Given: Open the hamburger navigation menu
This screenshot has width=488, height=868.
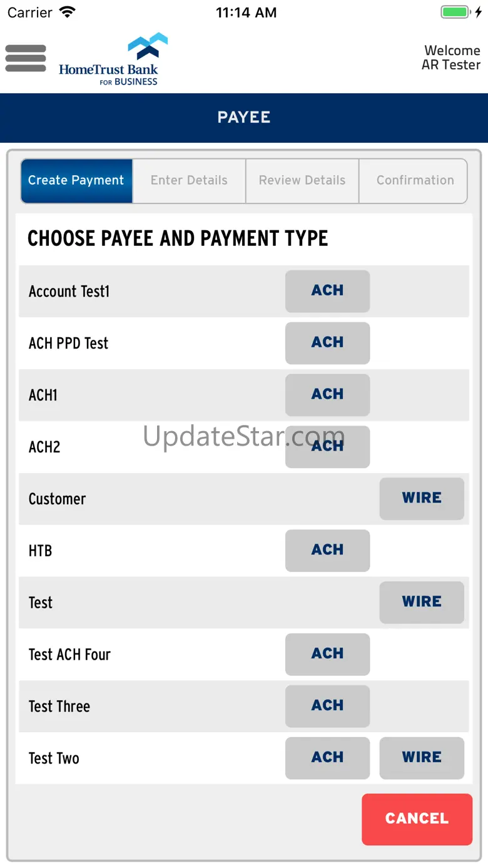Looking at the screenshot, I should click(26, 59).
